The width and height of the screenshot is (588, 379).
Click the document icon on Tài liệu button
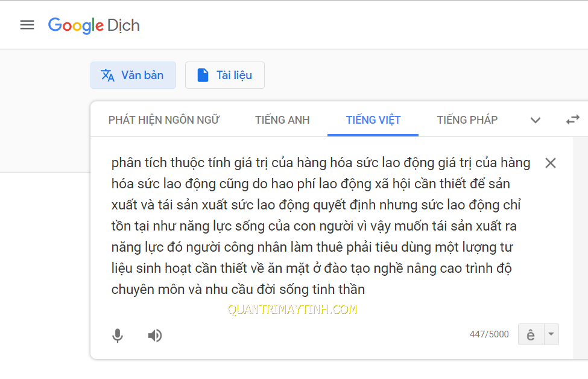(x=203, y=75)
